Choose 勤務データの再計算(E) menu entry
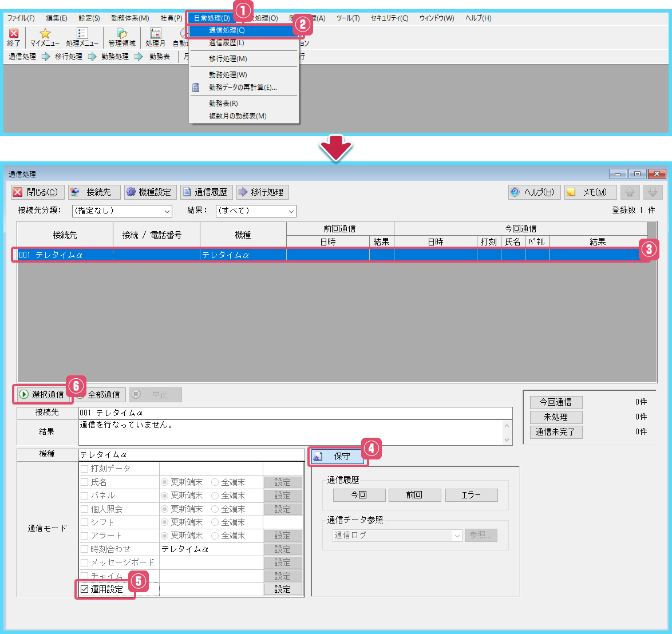The width and height of the screenshot is (672, 634). (243, 88)
